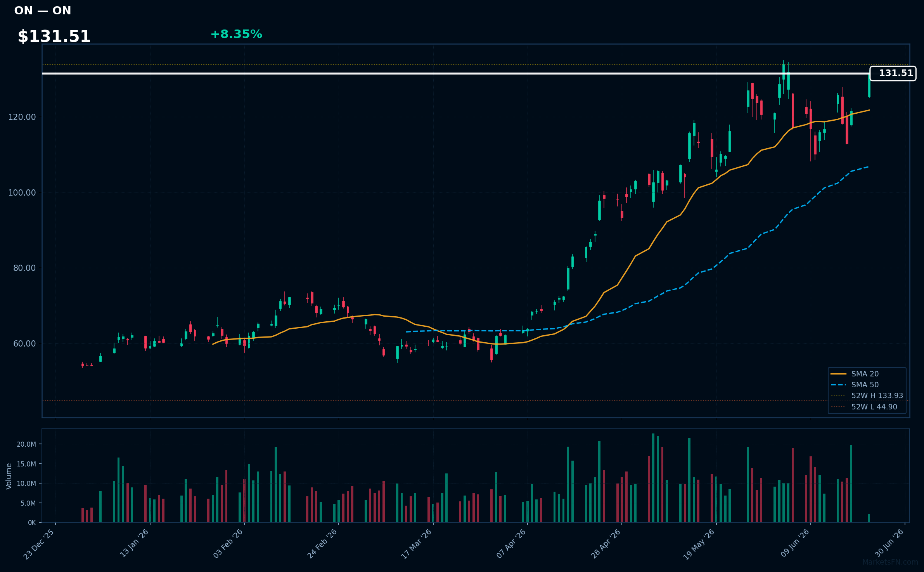This screenshot has width=924, height=572.
Task: Click the 07 Apr '26 date label
Action: pos(511,543)
